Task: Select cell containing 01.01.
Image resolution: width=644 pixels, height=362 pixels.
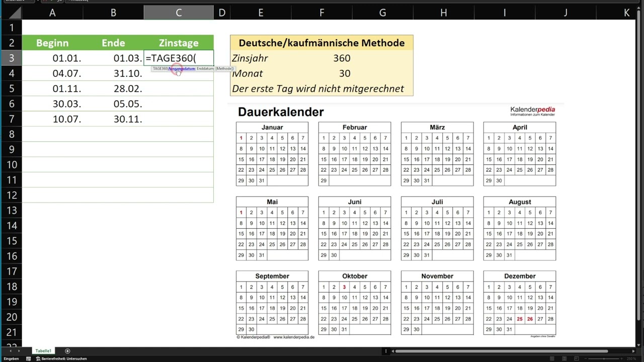Action: [x=52, y=58]
